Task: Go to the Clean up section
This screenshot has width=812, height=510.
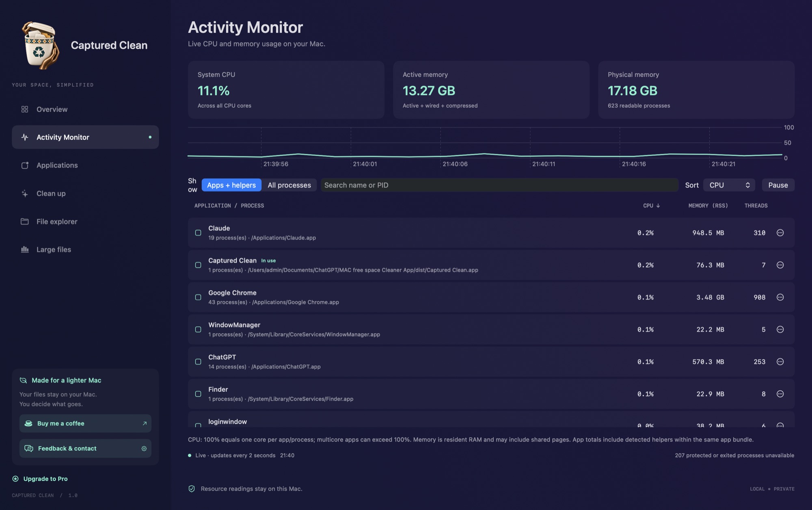Action: point(85,193)
